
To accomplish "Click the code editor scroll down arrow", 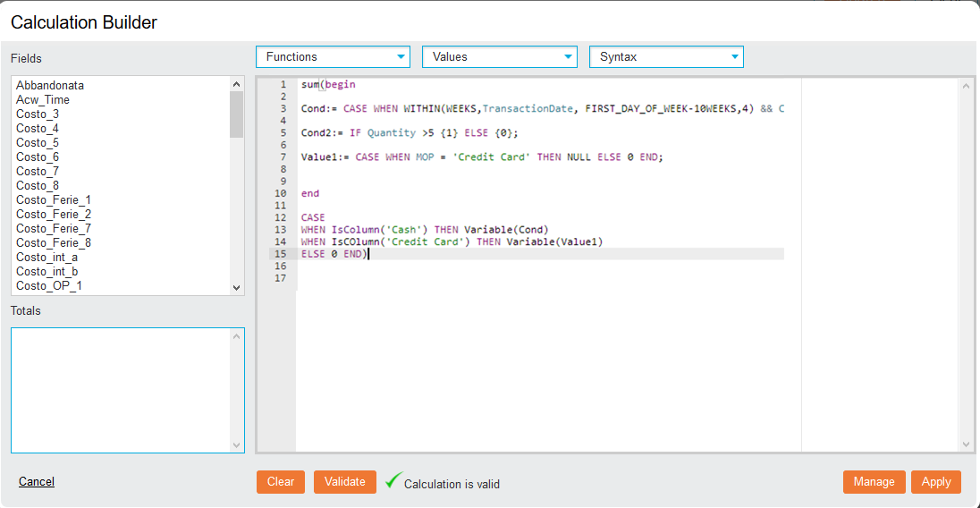I will (x=966, y=444).
